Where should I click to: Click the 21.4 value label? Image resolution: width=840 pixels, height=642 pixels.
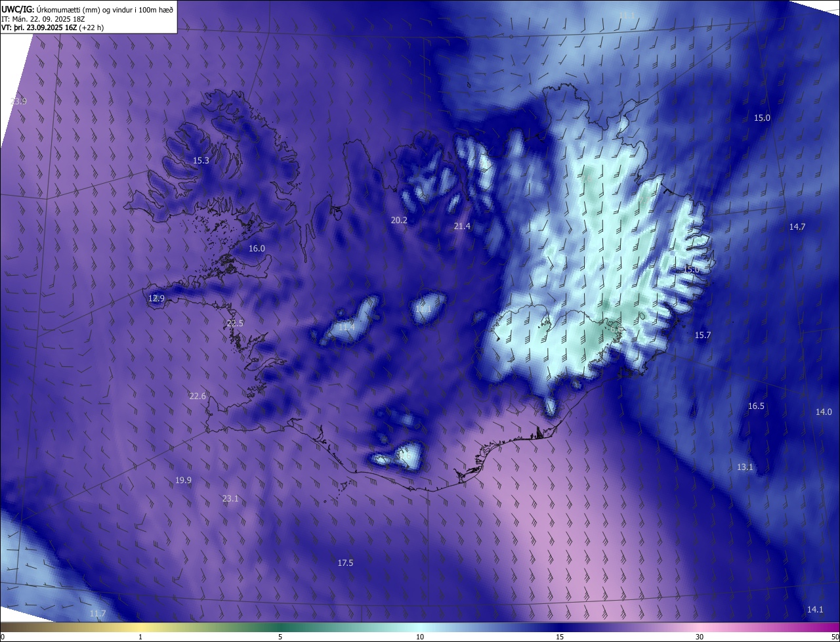pos(462,226)
